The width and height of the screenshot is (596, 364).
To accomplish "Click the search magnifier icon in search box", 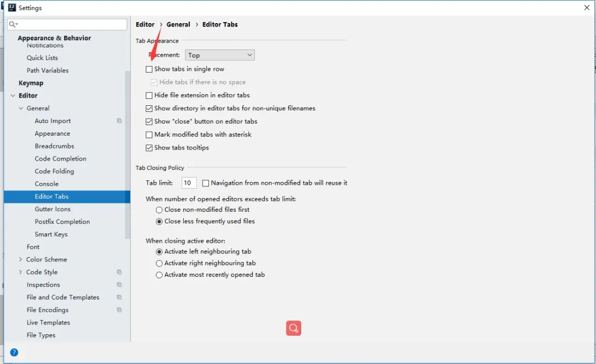I will point(13,25).
